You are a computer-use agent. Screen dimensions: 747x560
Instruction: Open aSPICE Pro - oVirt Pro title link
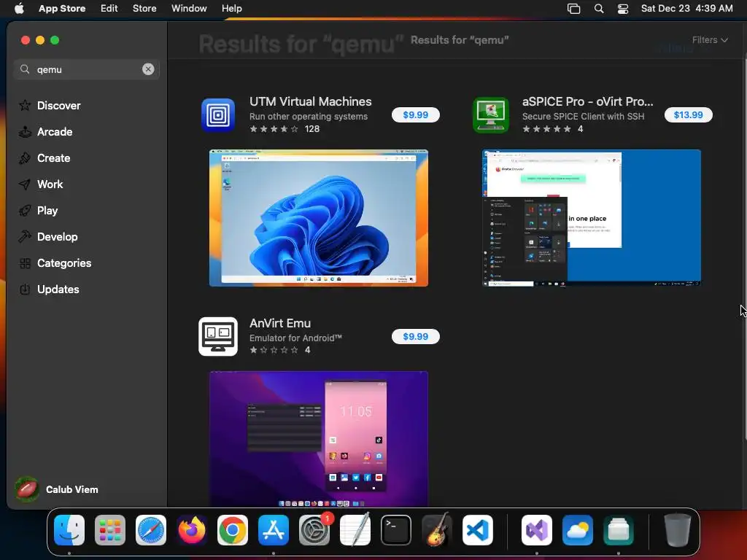[x=587, y=101]
